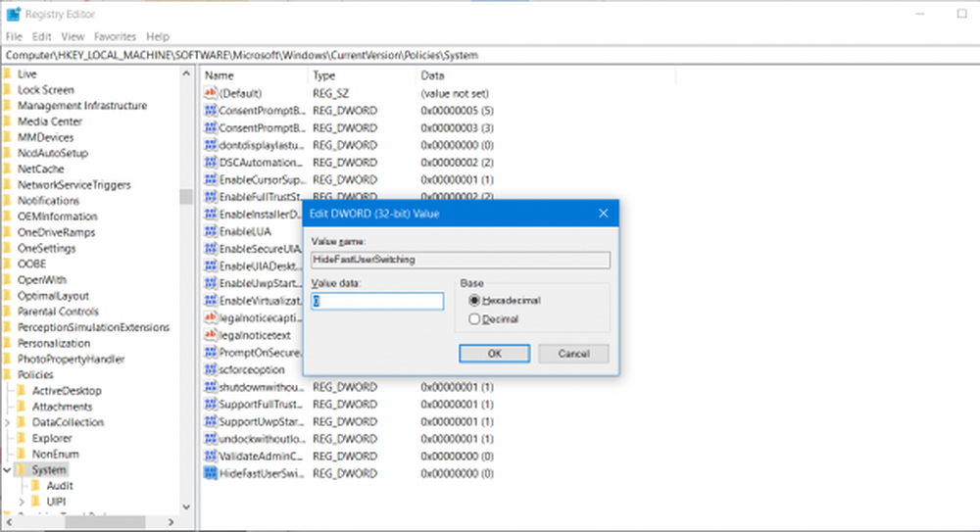
Task: Select the Hexadecimal base option
Action: pos(475,301)
